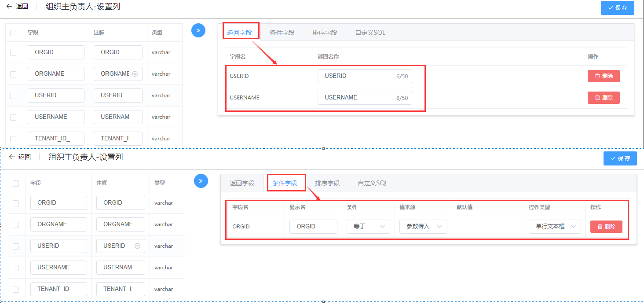This screenshot has height=305, width=644.
Task: Click the clear icon in USERID annotation field
Action: [137, 246]
